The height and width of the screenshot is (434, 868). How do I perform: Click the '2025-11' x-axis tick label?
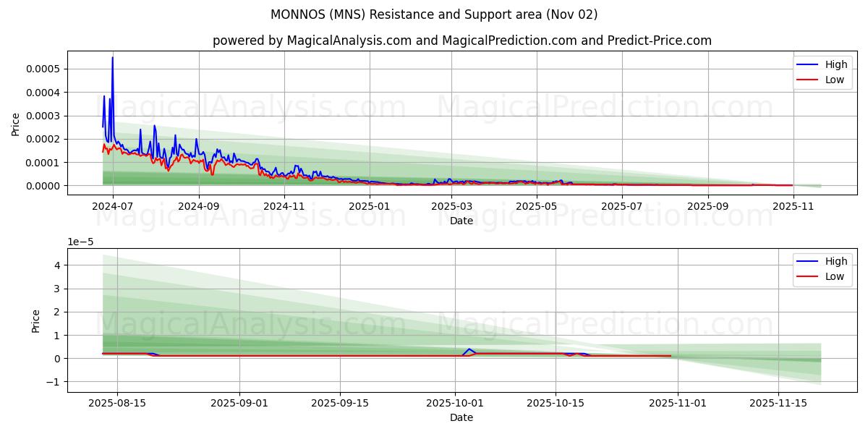pyautogui.click(x=793, y=206)
